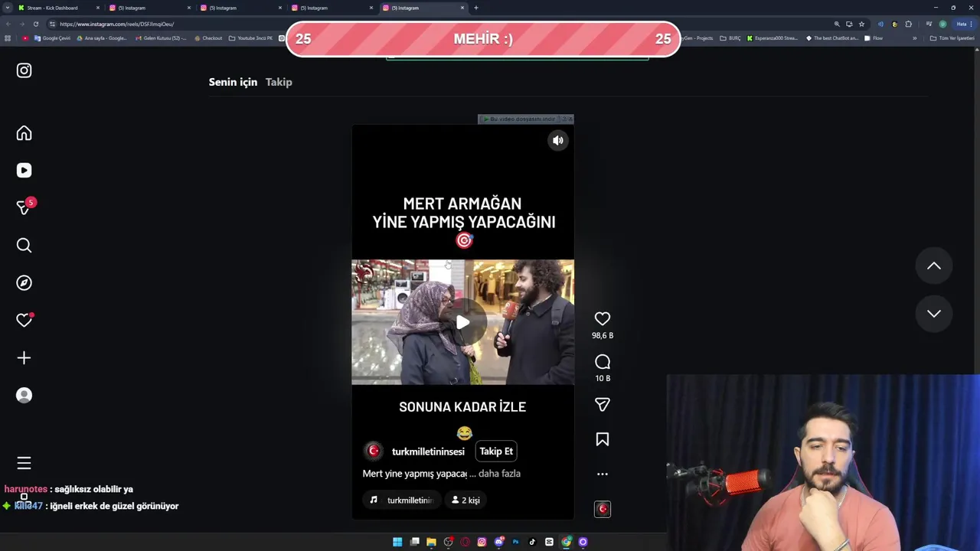Bookmark this page with star icon

click(861, 24)
